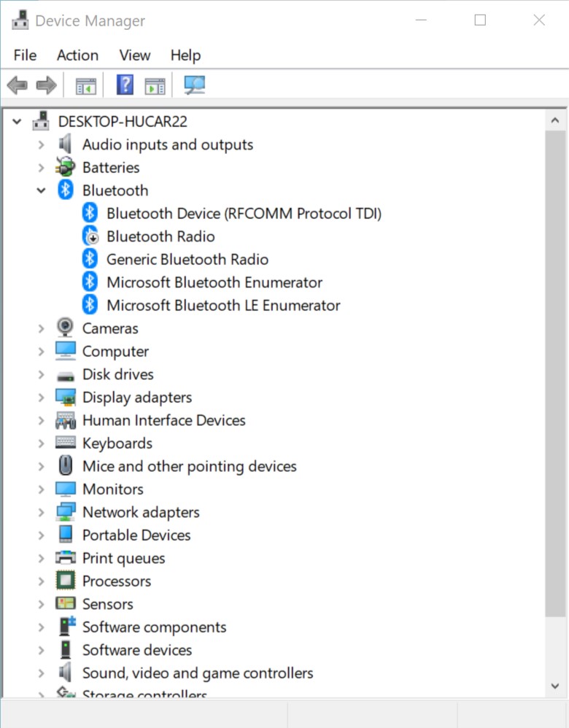Click the blue Help question mark icon
Viewport: 569px width, 728px height.
coord(125,85)
